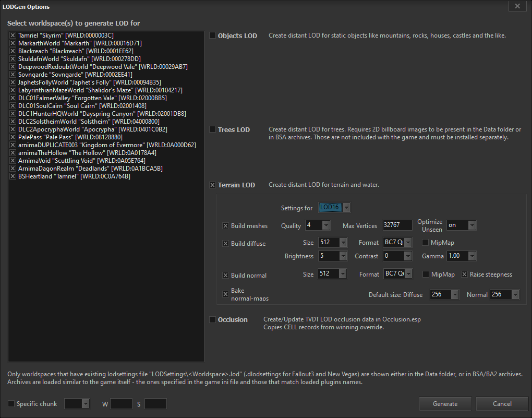This screenshot has width=532, height=418.
Task: Uncheck Build diffuse option
Action: point(225,244)
